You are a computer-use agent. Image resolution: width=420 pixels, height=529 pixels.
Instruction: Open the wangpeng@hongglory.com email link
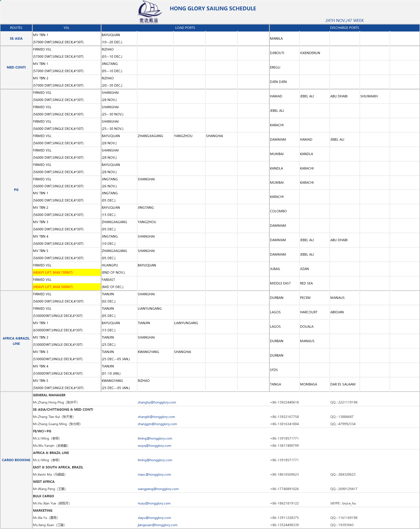point(158,489)
